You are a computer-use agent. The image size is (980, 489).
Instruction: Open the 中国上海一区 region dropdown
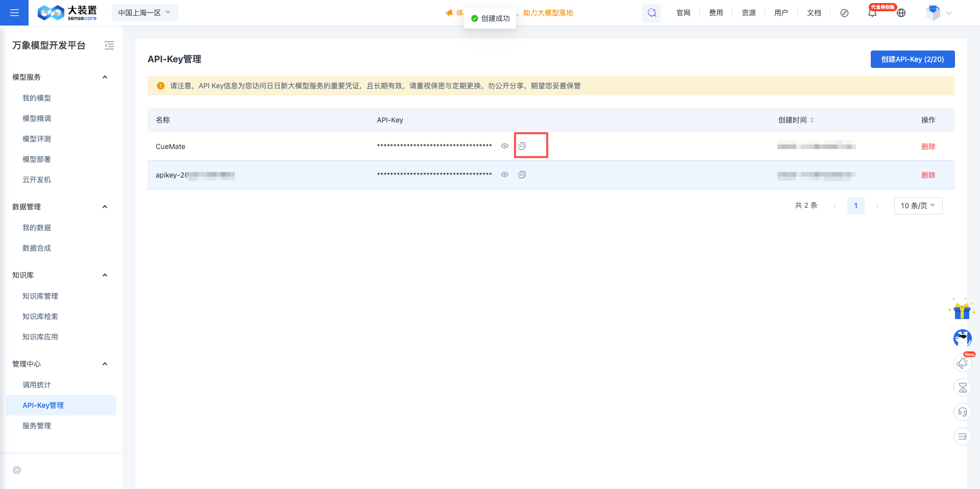pyautogui.click(x=144, y=12)
